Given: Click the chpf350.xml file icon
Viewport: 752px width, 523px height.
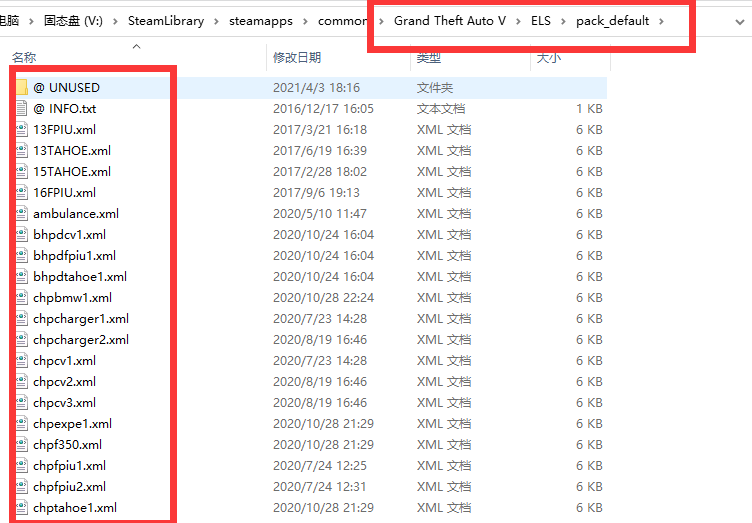Looking at the screenshot, I should tap(22, 445).
